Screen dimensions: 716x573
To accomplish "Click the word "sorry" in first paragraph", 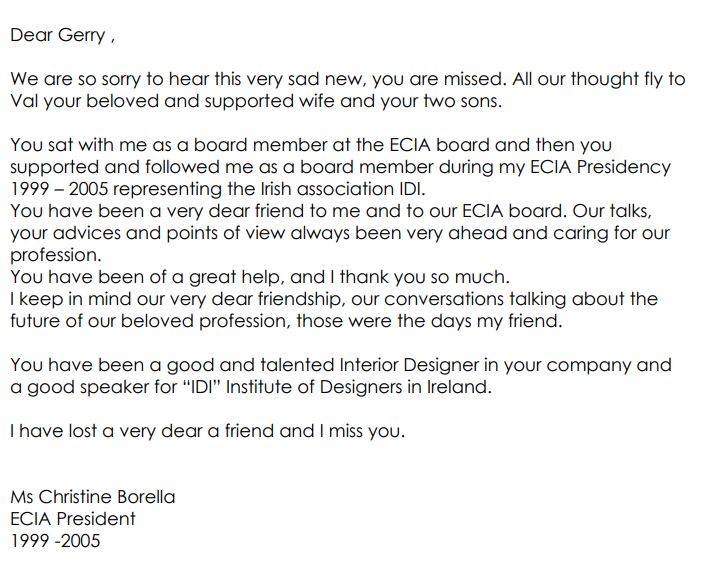I will (x=121, y=79).
